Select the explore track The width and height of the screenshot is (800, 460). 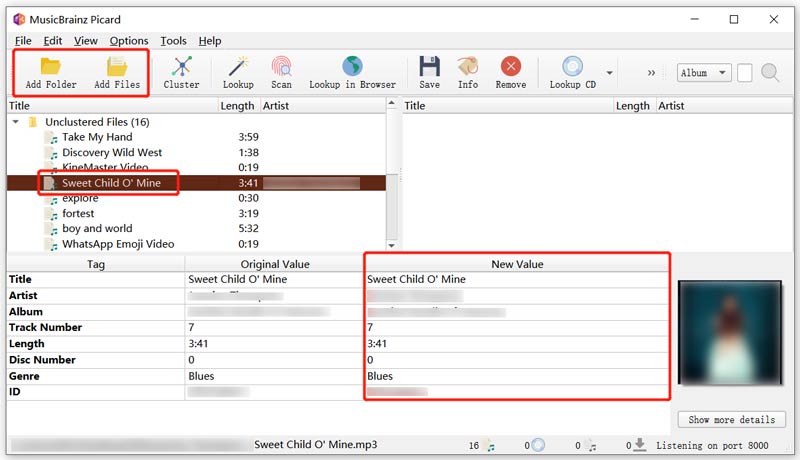click(80, 198)
